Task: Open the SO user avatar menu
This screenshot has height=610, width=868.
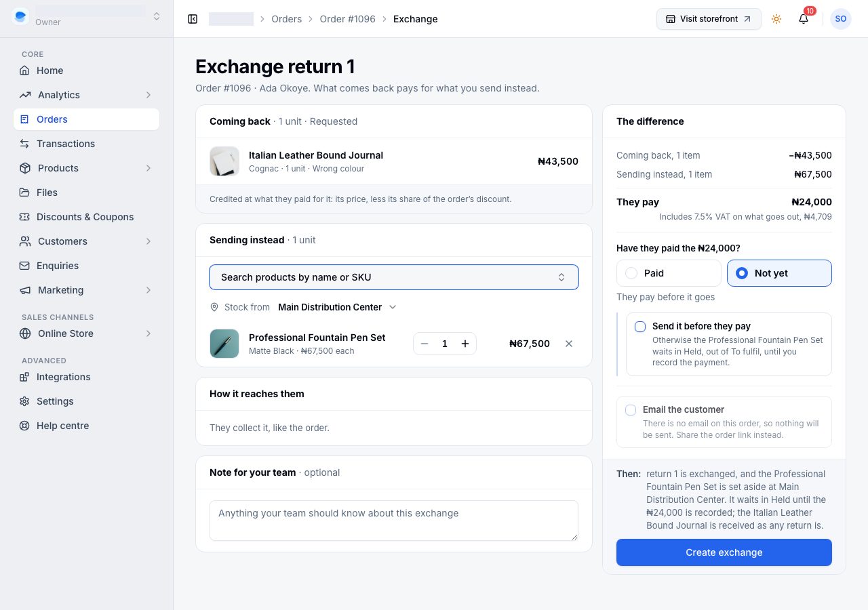Action: pos(841,19)
